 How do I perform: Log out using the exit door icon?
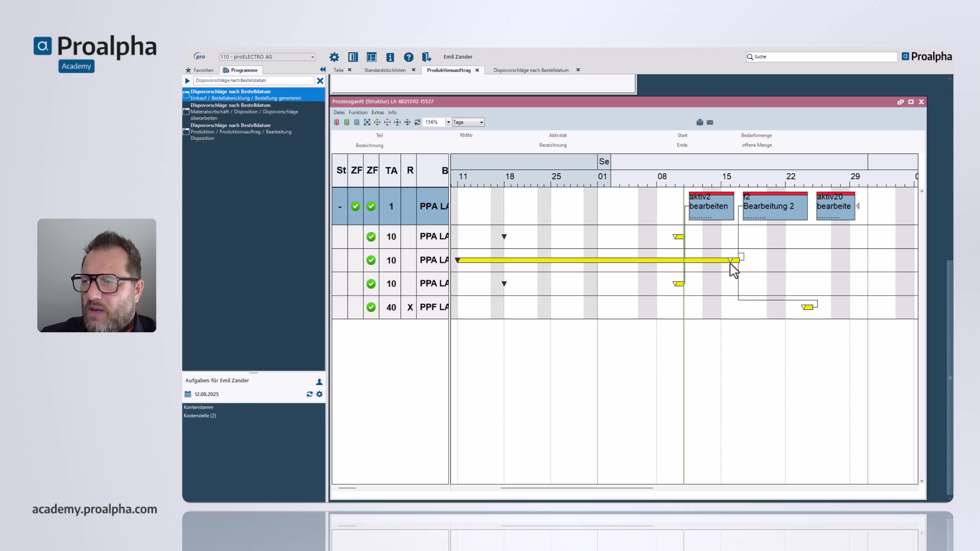coord(426,57)
